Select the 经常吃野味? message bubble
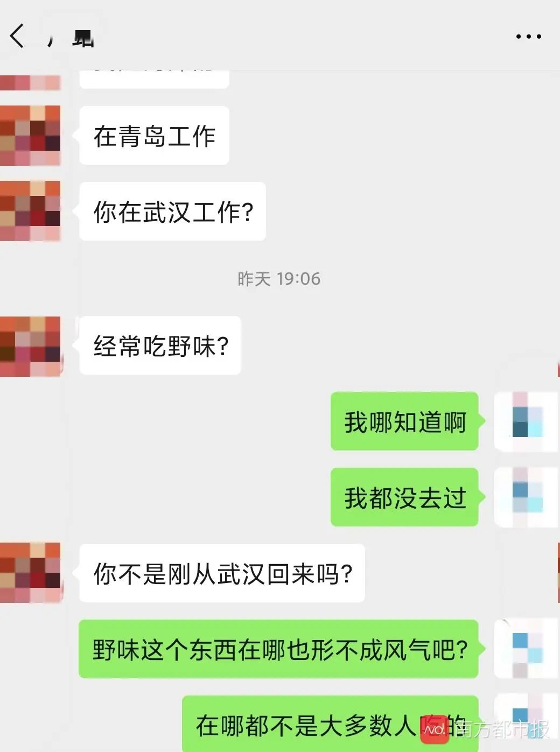The image size is (560, 752). [160, 346]
